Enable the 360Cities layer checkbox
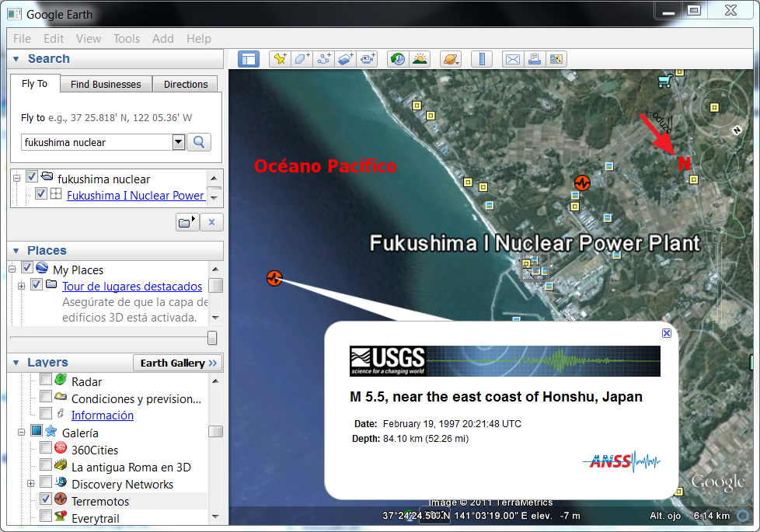The width and height of the screenshot is (760, 532). (46, 447)
